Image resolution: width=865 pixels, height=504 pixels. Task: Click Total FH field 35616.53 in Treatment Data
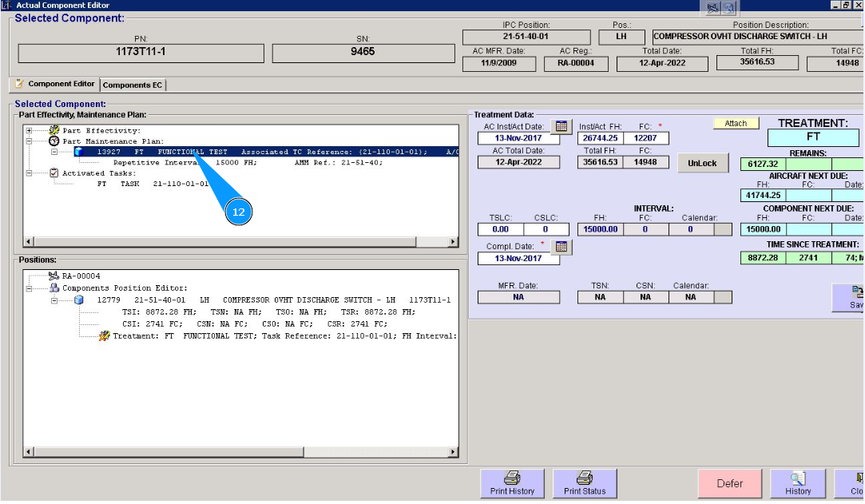point(600,162)
